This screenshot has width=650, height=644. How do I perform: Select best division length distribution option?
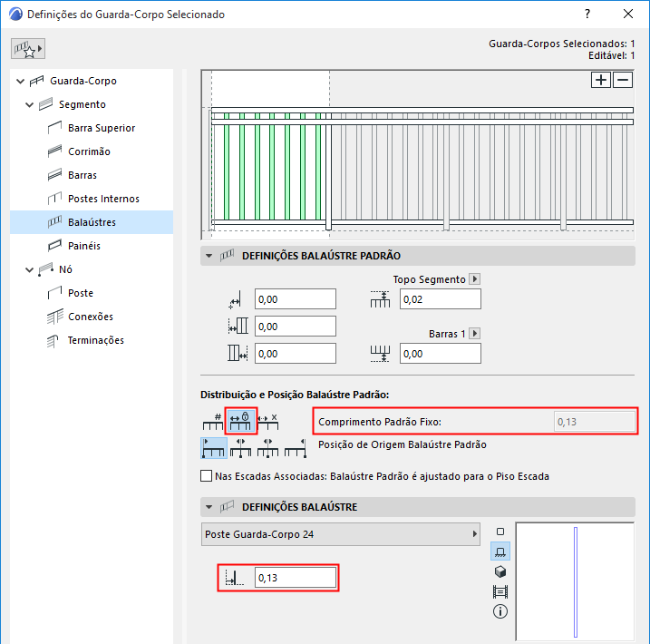(268, 421)
